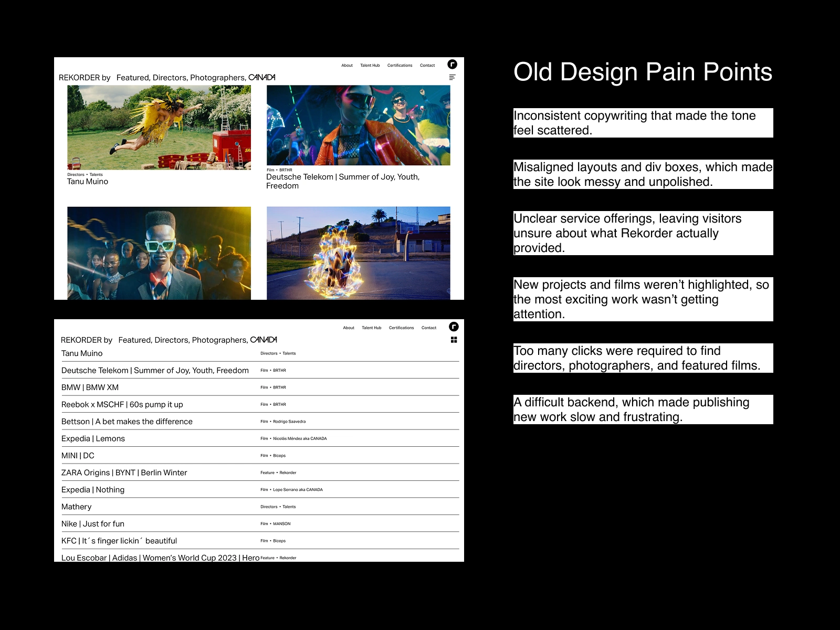840x630 pixels.
Task: Click the CANADA logo in the list-view screenshot
Action: point(264,340)
